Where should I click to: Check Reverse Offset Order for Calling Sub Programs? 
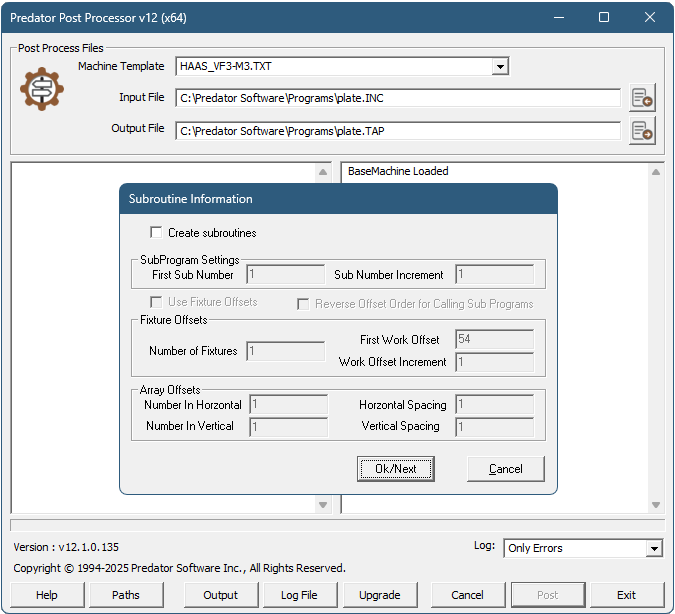click(303, 304)
